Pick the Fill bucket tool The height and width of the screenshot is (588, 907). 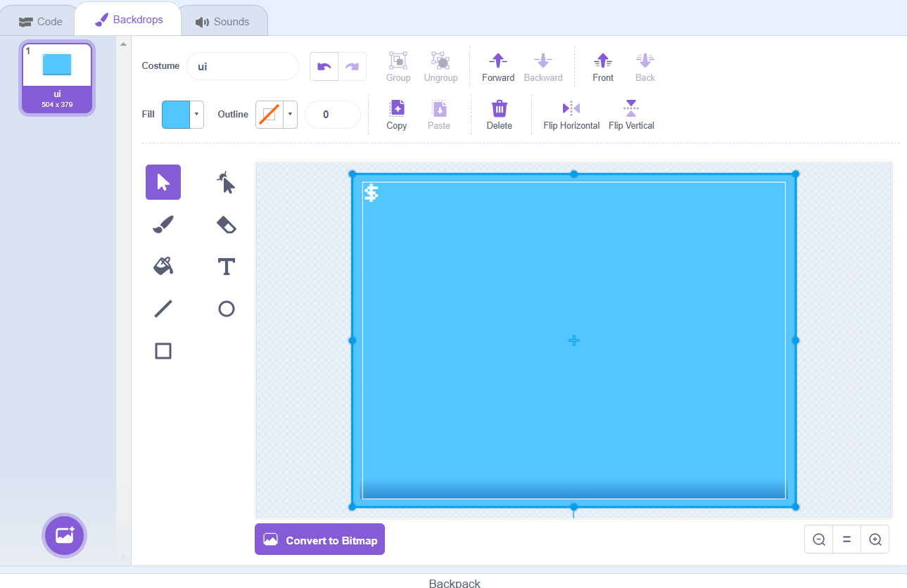pyautogui.click(x=163, y=267)
